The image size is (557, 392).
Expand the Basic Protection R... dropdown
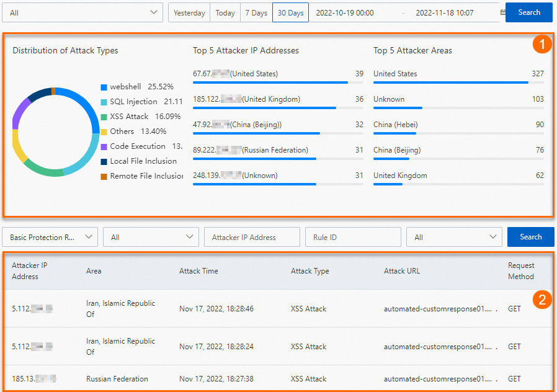tap(50, 237)
